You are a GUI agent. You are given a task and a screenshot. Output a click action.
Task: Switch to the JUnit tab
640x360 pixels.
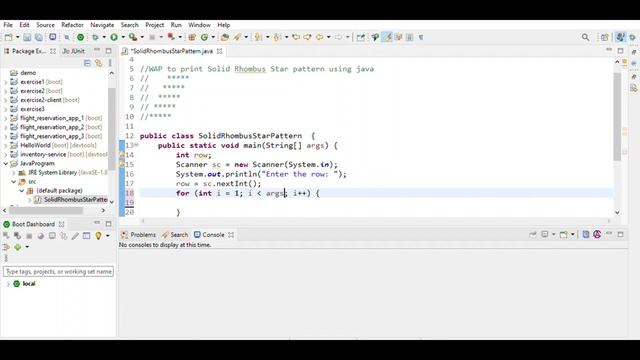point(73,51)
